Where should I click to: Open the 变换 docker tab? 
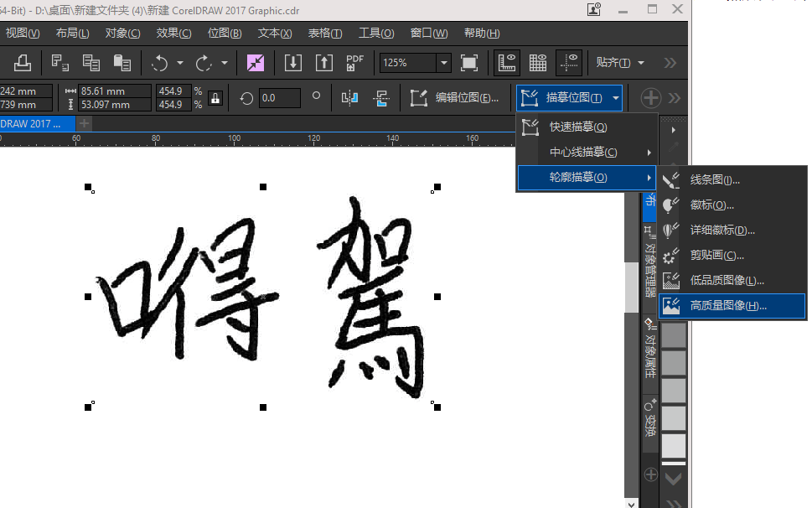coord(650,419)
